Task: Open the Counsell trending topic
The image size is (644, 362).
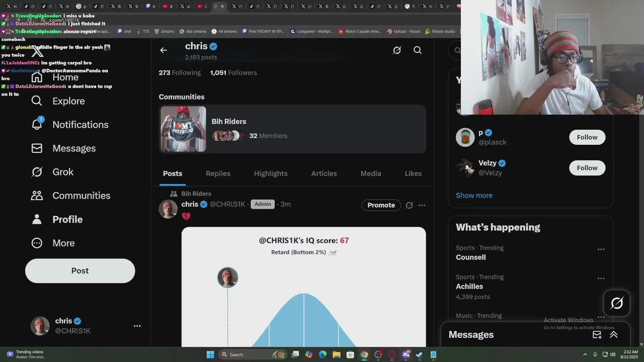Action: point(471,257)
